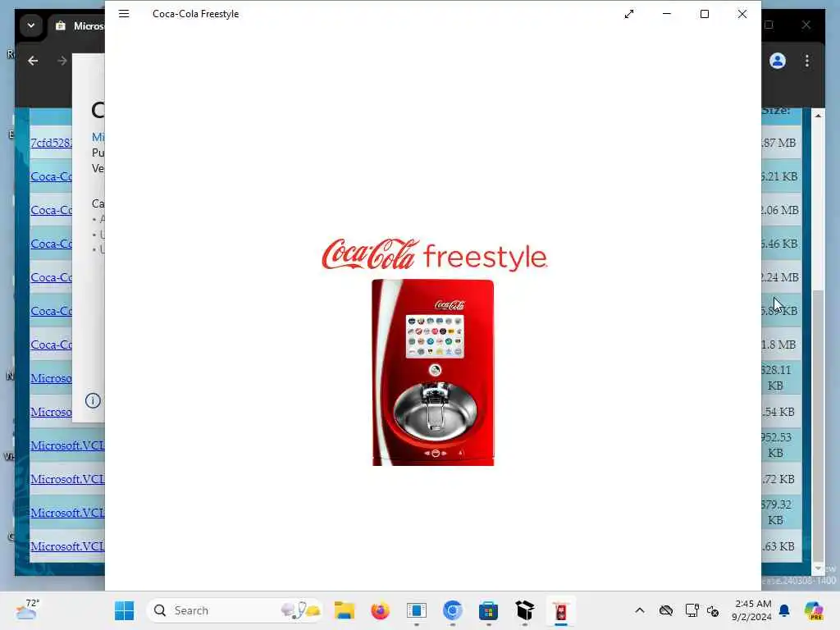Click the browser vertical scrollbar thumb
This screenshot has height=630, width=840.
tap(818, 424)
